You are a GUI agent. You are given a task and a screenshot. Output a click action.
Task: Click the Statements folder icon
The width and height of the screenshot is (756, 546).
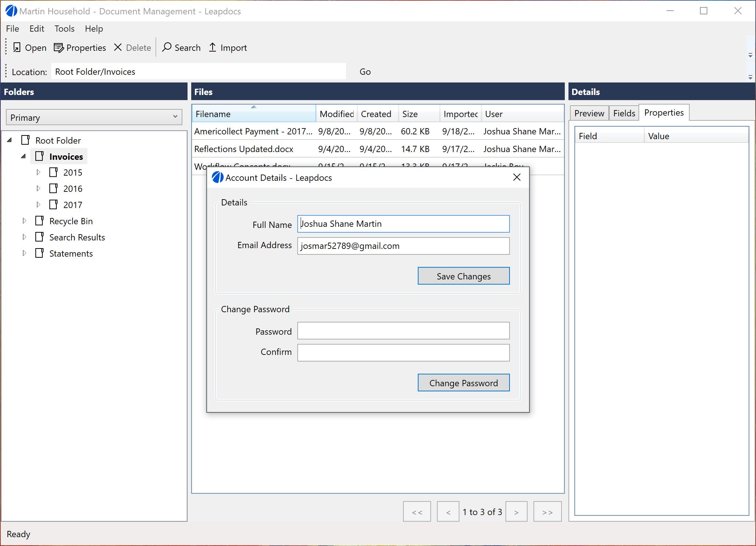coord(39,253)
